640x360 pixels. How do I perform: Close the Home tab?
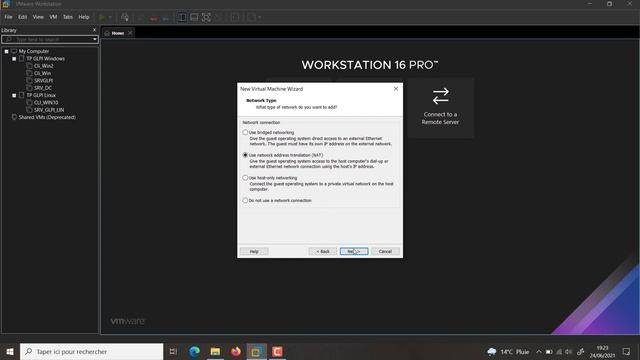(x=130, y=33)
